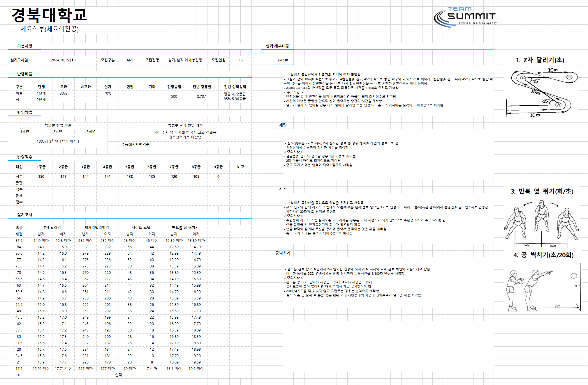
Task: Click the 실기고사일 date cell 2024.10.15
Action: pos(63,60)
